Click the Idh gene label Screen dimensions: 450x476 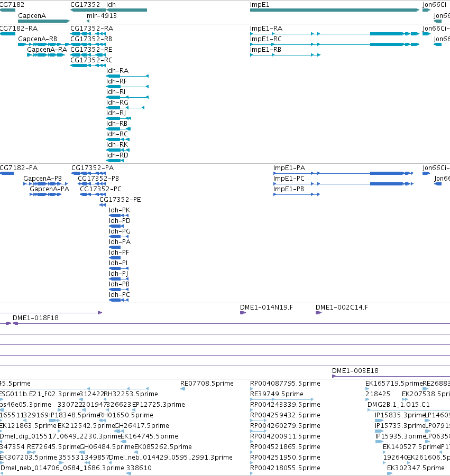(111, 5)
